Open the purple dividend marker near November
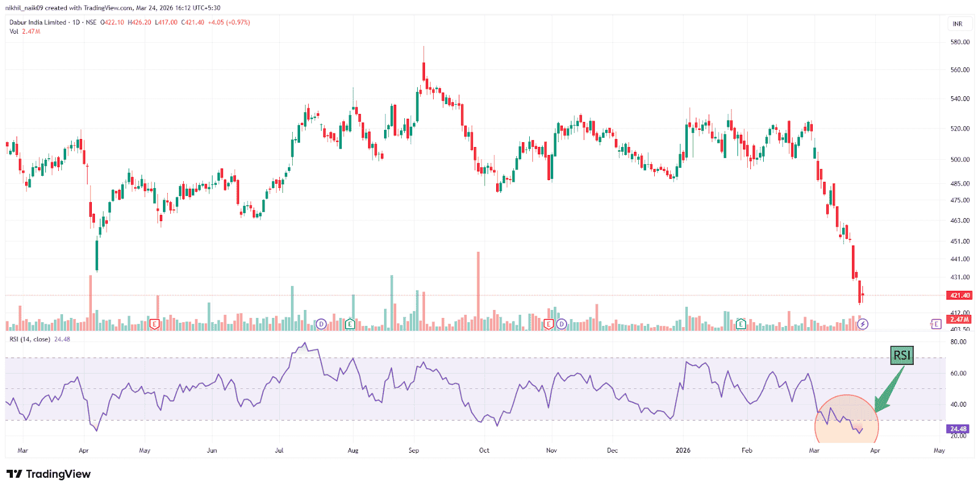 click(562, 324)
